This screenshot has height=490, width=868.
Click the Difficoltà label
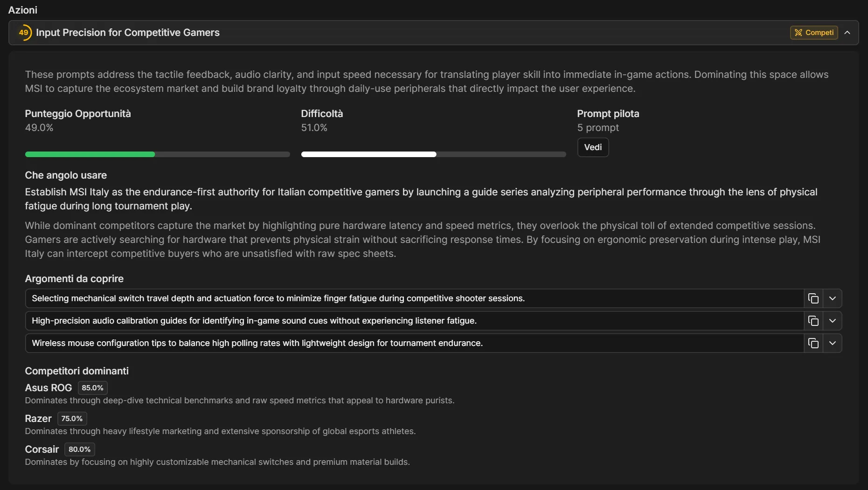pos(322,114)
